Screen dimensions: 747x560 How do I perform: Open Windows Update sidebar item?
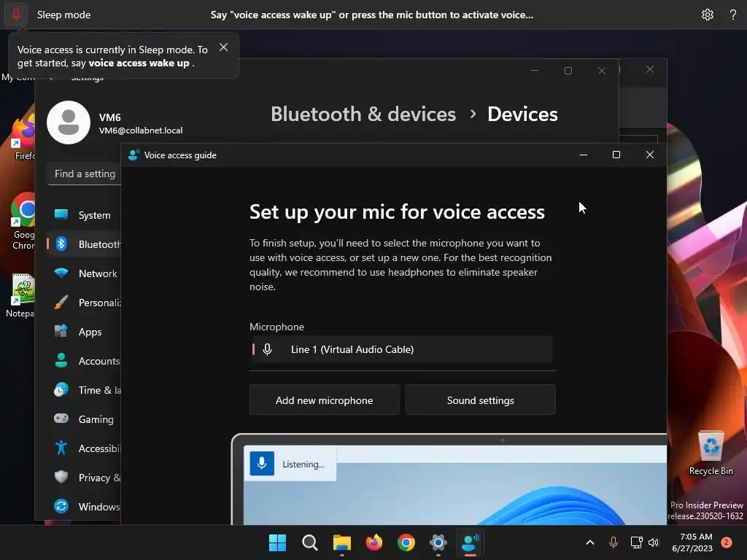[x=83, y=507]
